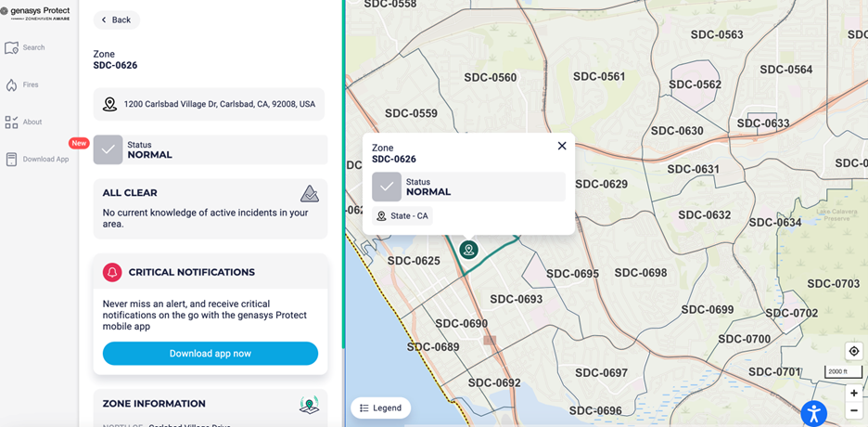The width and height of the screenshot is (868, 427).
Task: Click the State - CA tag in popup
Action: pyautogui.click(x=402, y=216)
